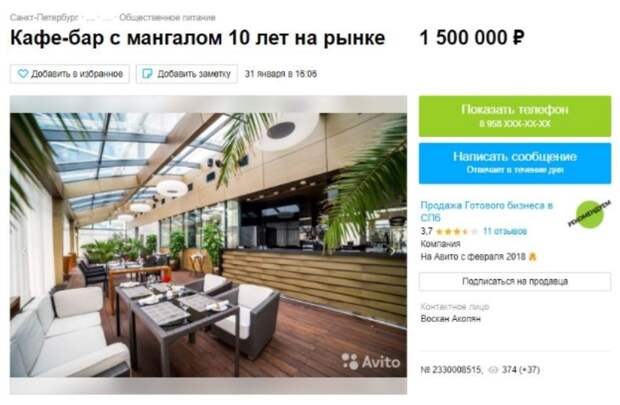Click the note icon beside Добавить заметку

point(147,74)
